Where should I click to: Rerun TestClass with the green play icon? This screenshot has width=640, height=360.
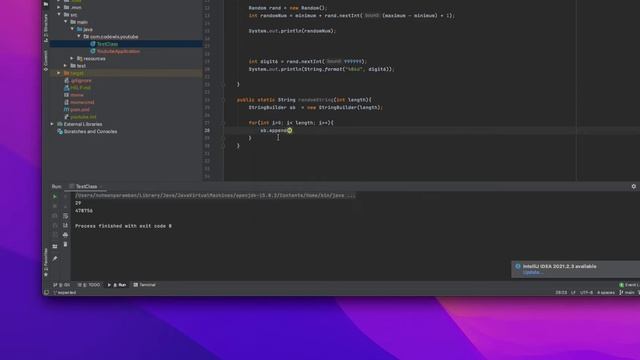pyautogui.click(x=55, y=197)
